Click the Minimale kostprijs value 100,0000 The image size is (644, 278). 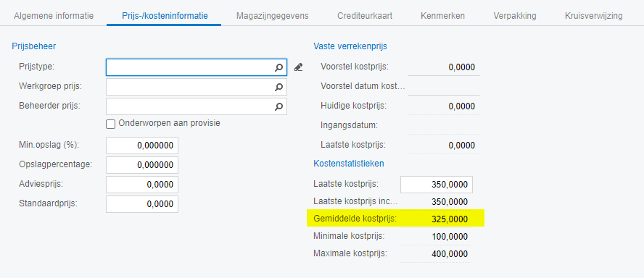tap(450, 237)
